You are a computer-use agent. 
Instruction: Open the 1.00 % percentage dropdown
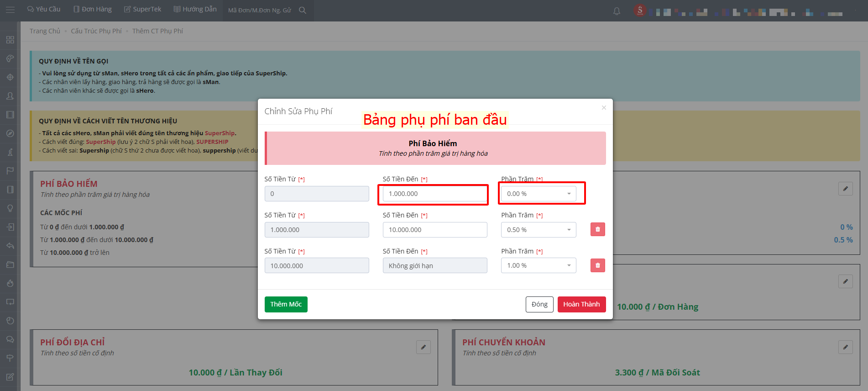tap(539, 265)
